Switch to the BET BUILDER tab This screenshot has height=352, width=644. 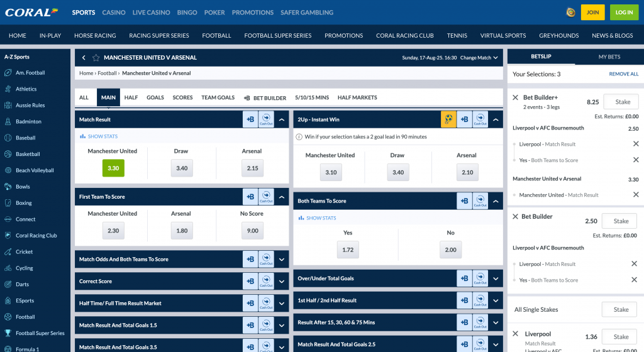(x=265, y=97)
